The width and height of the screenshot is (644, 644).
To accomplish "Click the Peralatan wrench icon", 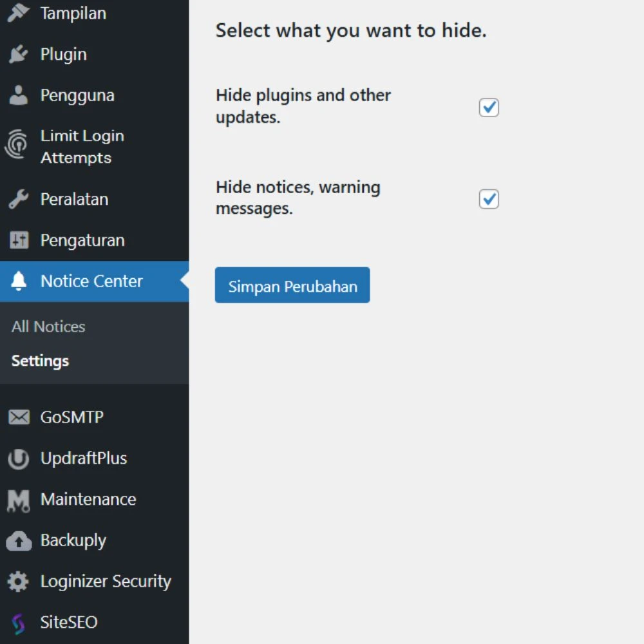I will (x=19, y=200).
